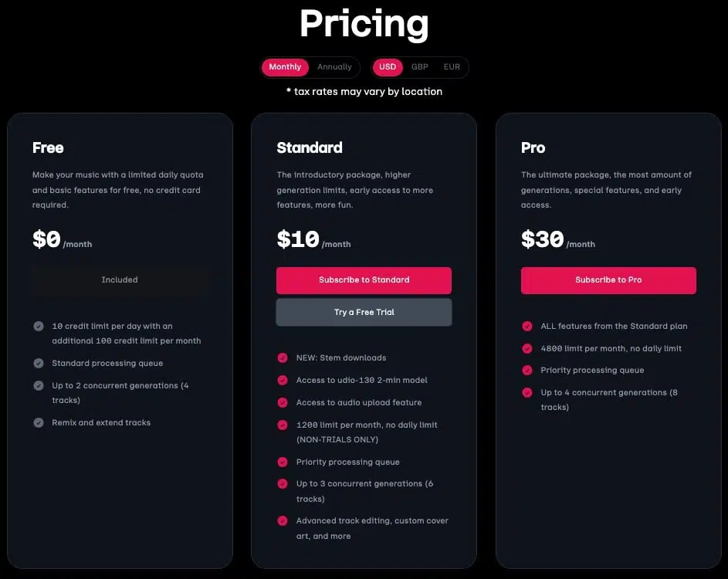
Task: Switch currency to EUR
Action: [451, 67]
